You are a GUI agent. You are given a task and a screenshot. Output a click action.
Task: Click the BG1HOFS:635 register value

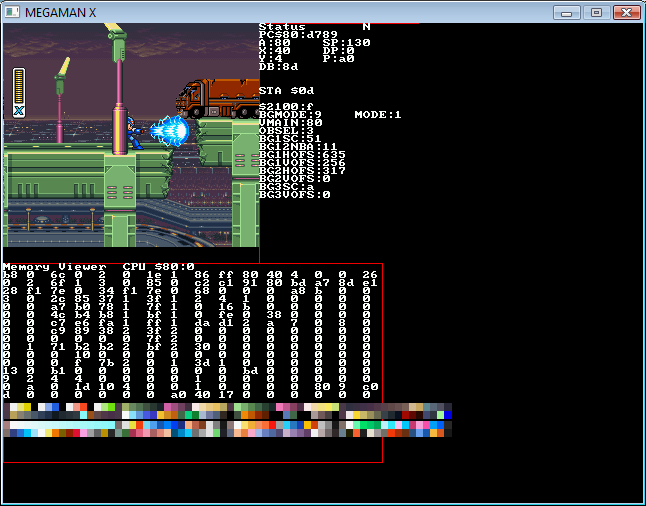[x=302, y=154]
